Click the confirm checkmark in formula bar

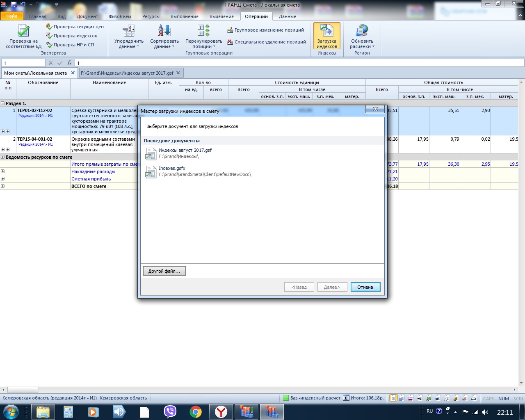click(60, 63)
